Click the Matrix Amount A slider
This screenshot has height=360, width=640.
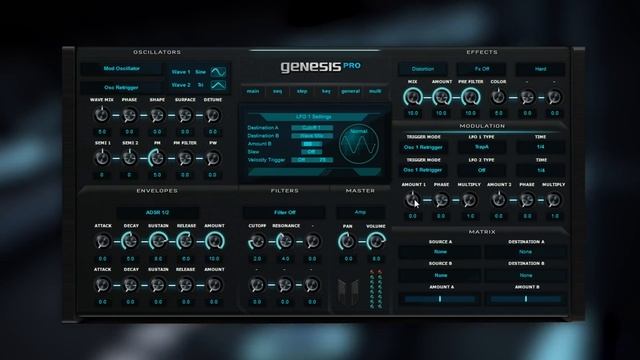[440, 299]
